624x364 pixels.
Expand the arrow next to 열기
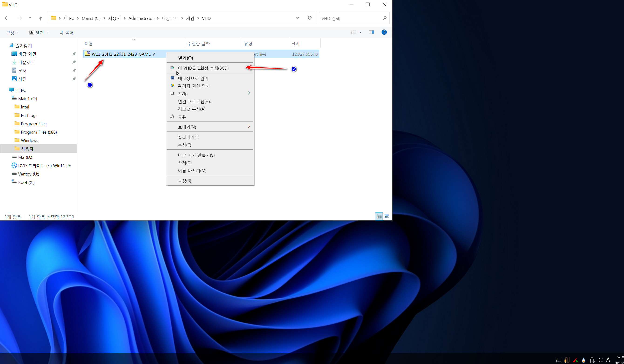tap(48, 32)
